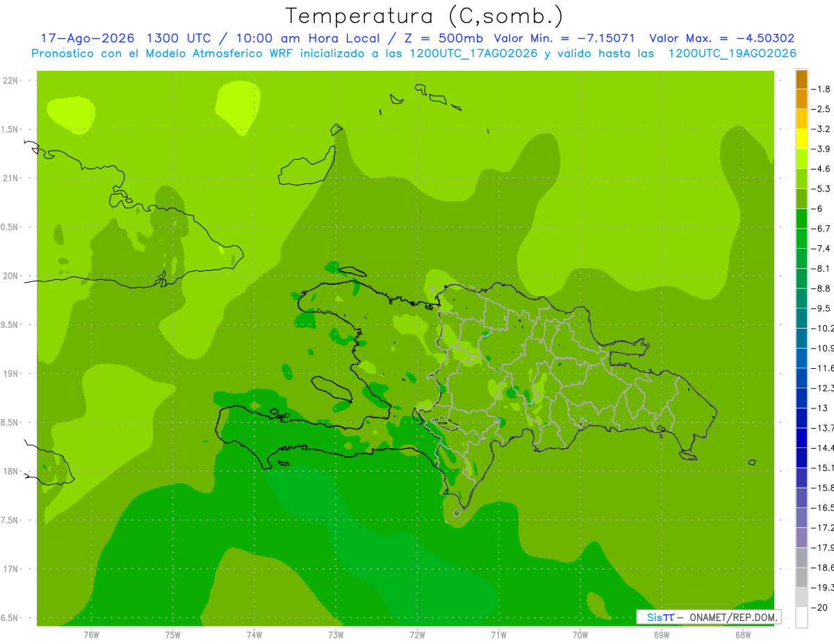Click the "17N" latitude label
The width and height of the screenshot is (834, 644).
(x=11, y=569)
